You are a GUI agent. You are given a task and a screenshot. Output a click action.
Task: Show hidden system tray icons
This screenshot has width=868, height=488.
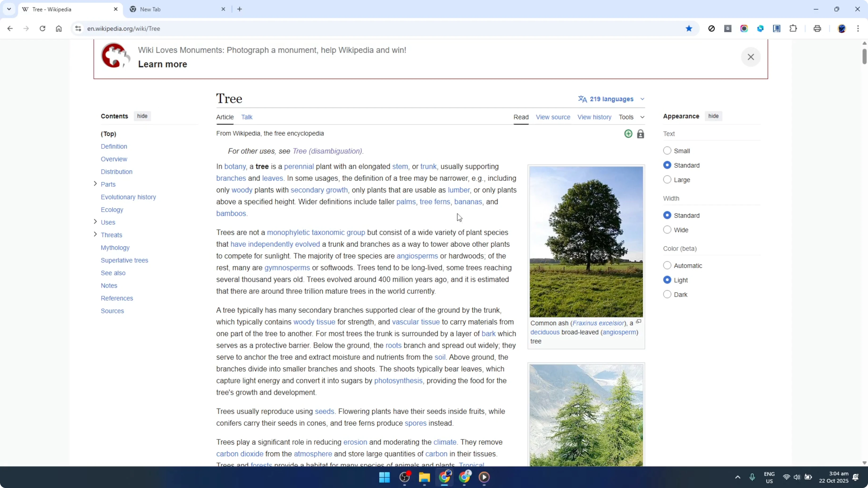(738, 477)
